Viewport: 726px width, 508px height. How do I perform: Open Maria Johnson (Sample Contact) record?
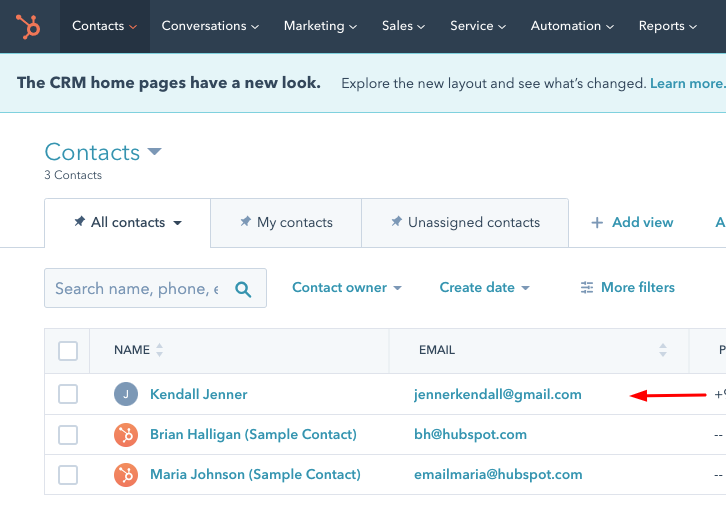point(255,474)
